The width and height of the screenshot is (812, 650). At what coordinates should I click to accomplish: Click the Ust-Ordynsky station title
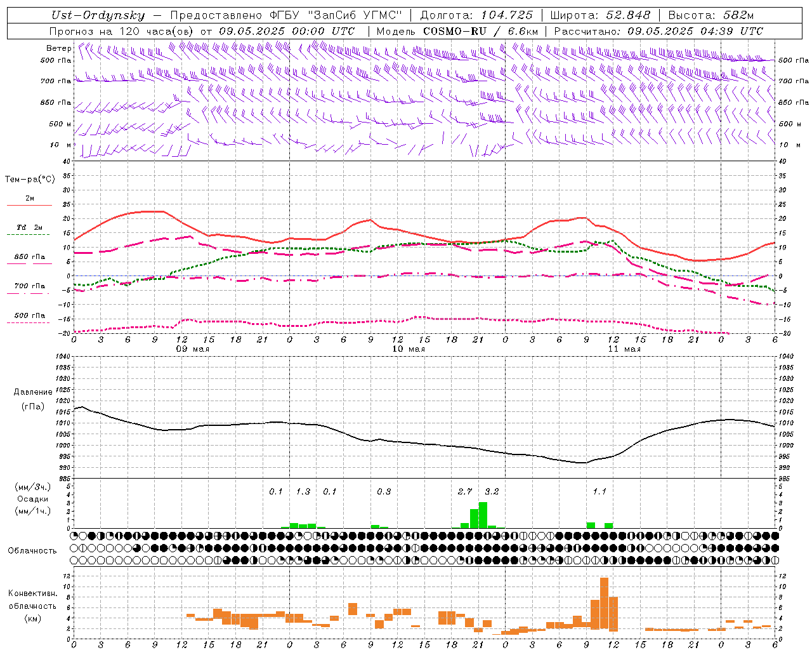[98, 15]
